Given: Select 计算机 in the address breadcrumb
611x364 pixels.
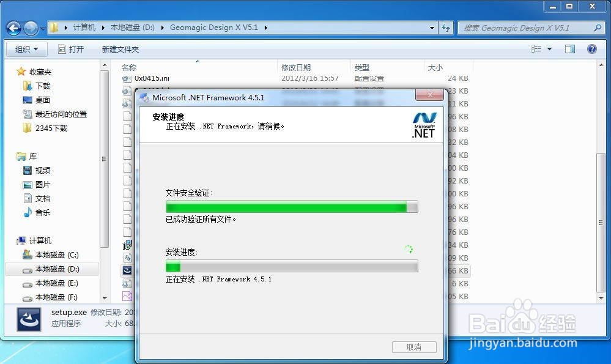Looking at the screenshot, I should [84, 28].
